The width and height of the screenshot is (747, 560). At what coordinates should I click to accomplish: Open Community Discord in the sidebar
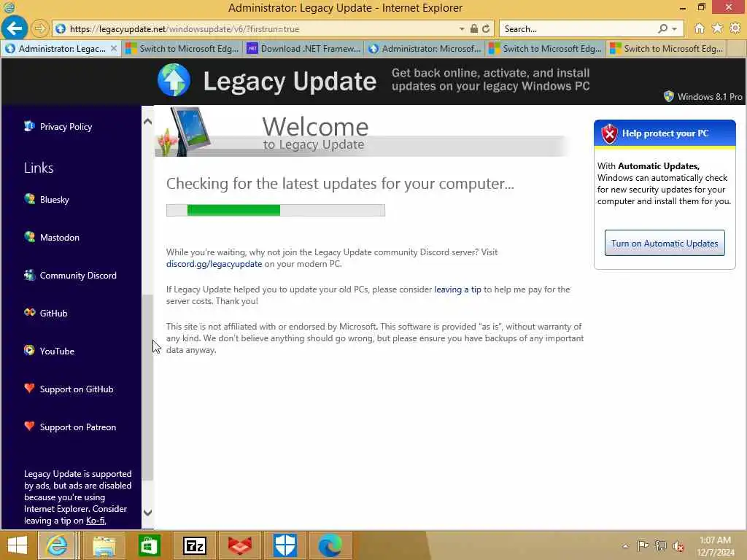(x=78, y=275)
